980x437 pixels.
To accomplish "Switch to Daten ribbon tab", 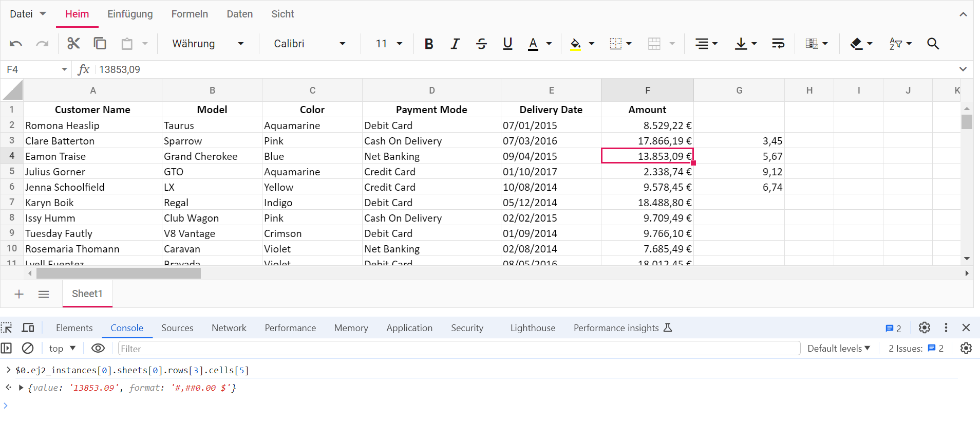I will click(240, 14).
